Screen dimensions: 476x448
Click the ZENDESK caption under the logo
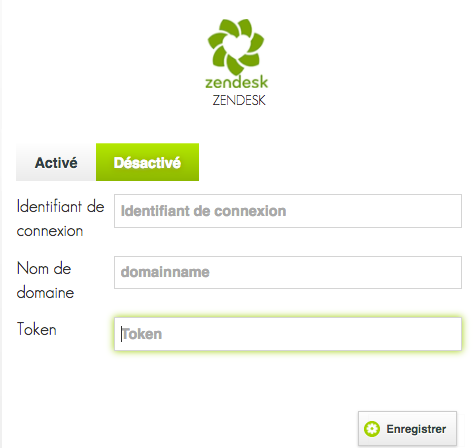(x=239, y=100)
